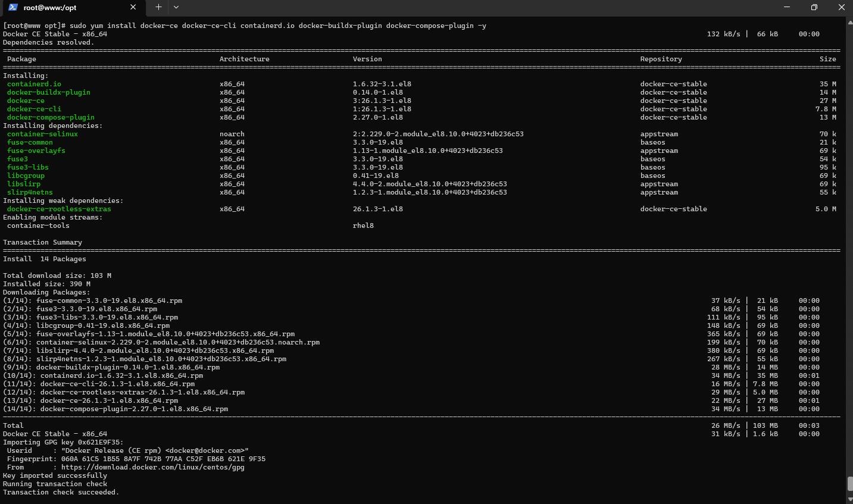Click the Transaction Summary heading
The height and width of the screenshot is (504, 853).
(42, 242)
